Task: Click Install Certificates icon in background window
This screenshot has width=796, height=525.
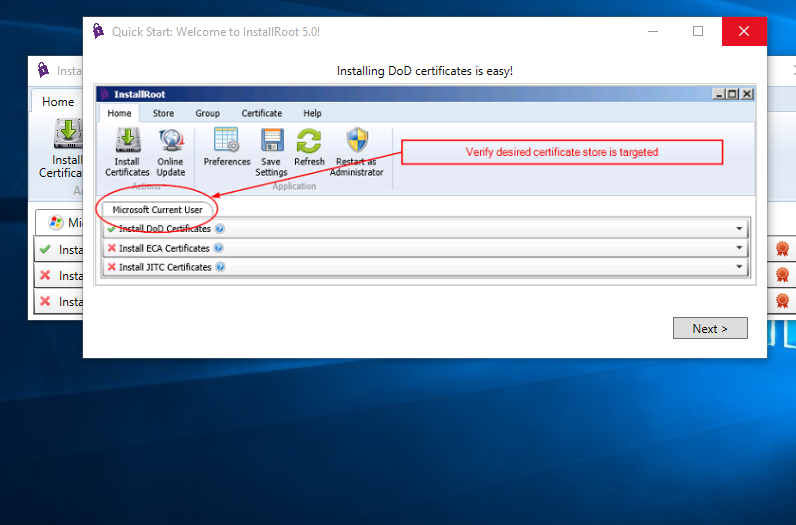Action: coord(68,134)
